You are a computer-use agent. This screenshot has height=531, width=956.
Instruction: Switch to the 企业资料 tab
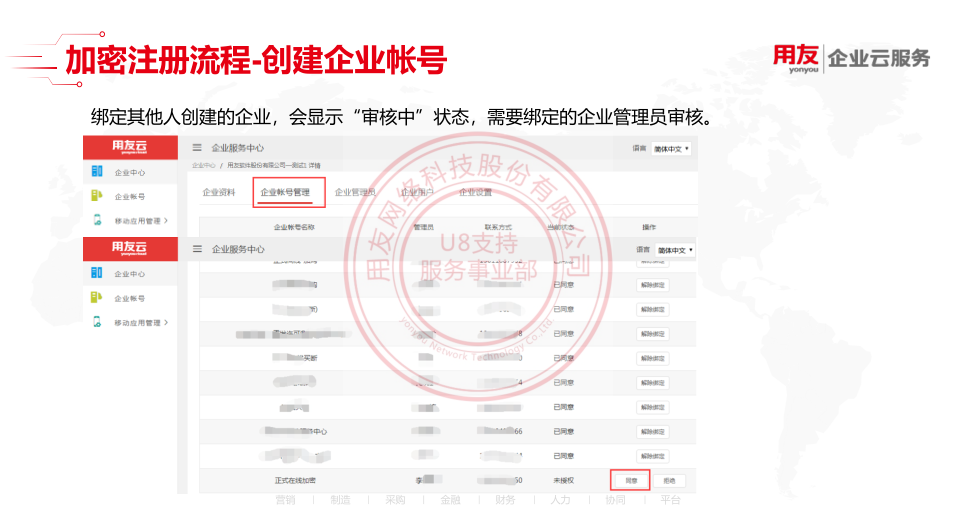pos(219,192)
